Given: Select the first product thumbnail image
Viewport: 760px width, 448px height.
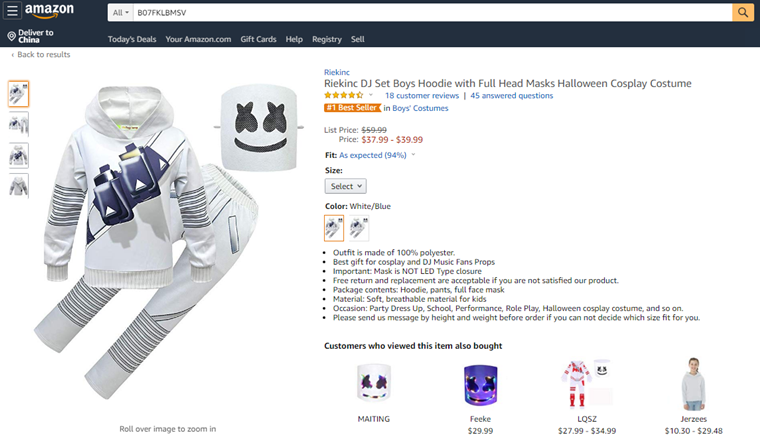Looking at the screenshot, I should [x=19, y=94].
